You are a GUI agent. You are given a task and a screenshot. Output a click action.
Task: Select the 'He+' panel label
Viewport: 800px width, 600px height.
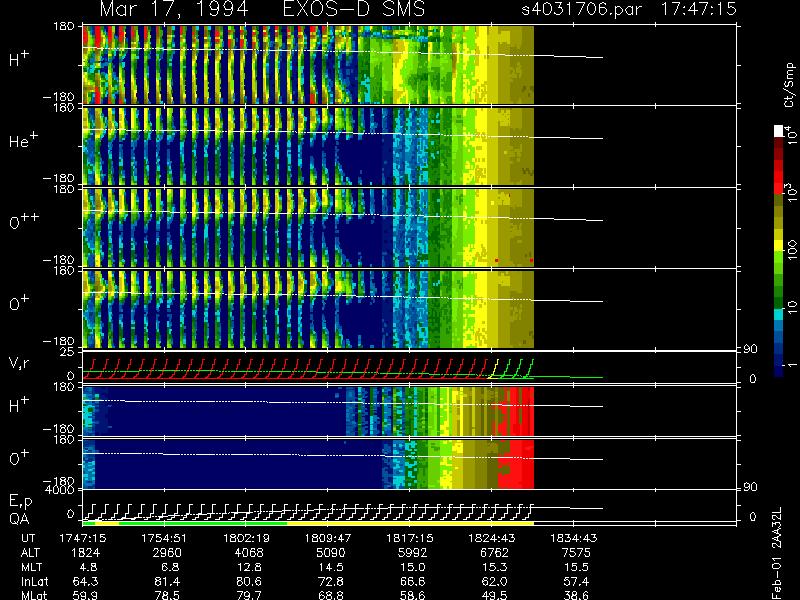click(23, 140)
